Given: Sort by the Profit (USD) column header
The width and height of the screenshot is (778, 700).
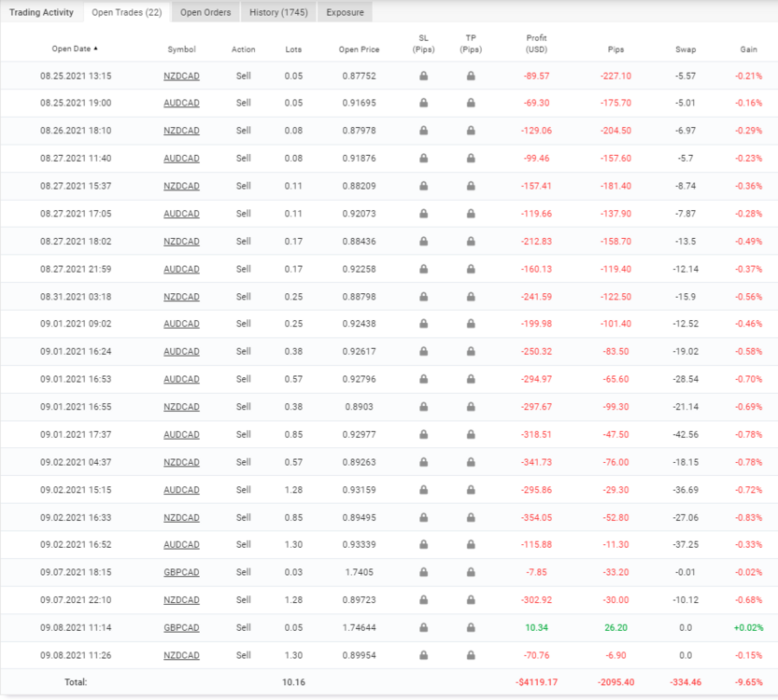Looking at the screenshot, I should tap(536, 44).
